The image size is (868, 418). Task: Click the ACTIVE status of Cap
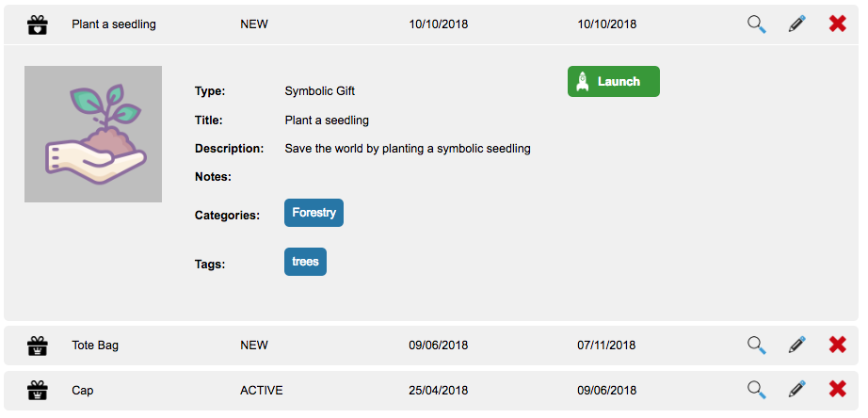[x=261, y=390]
